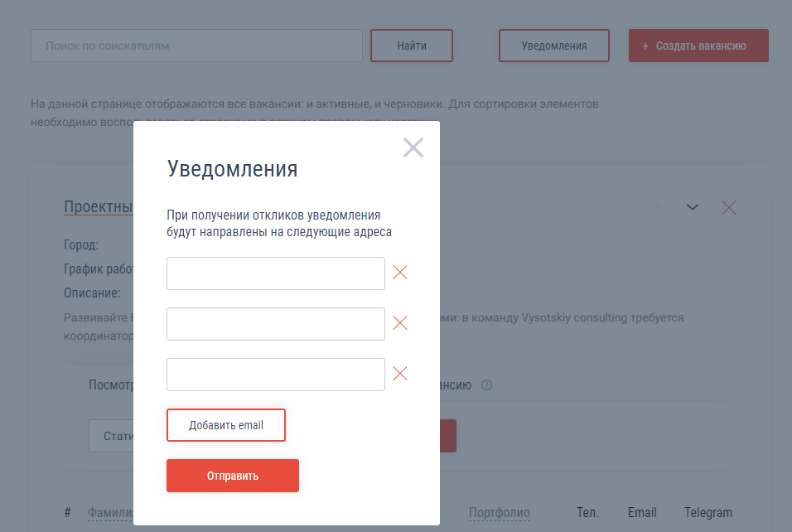Focus the third email input field
The width and height of the screenshot is (792, 532).
tap(275, 375)
